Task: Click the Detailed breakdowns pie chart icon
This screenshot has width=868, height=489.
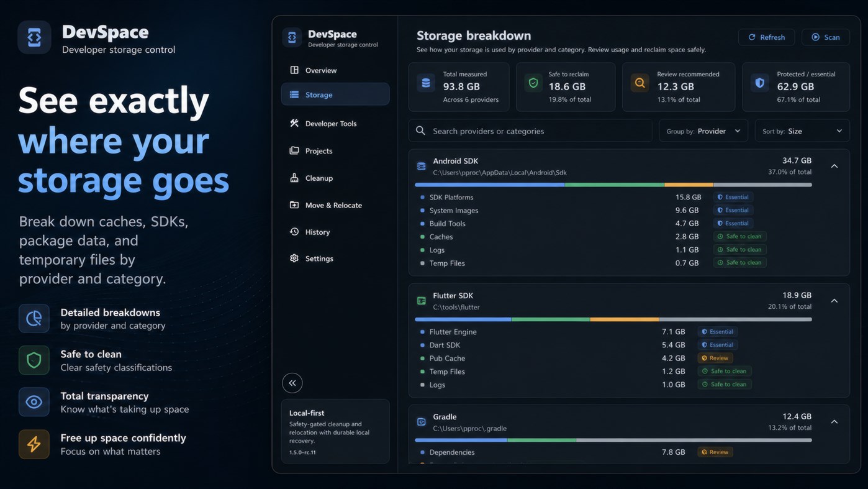Action: tap(34, 319)
